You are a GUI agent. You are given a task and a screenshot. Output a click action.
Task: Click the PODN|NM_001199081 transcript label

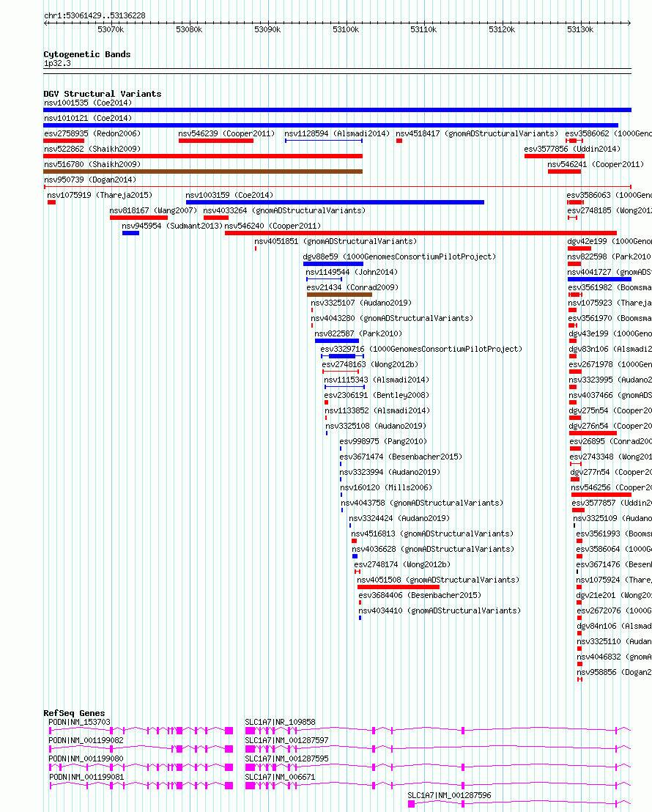(x=86, y=778)
